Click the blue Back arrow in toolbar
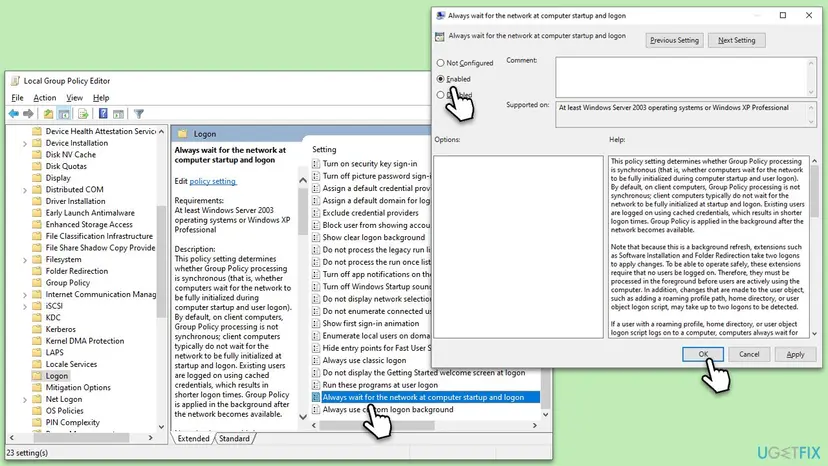Viewport: 828px width, 466px height. click(14, 114)
